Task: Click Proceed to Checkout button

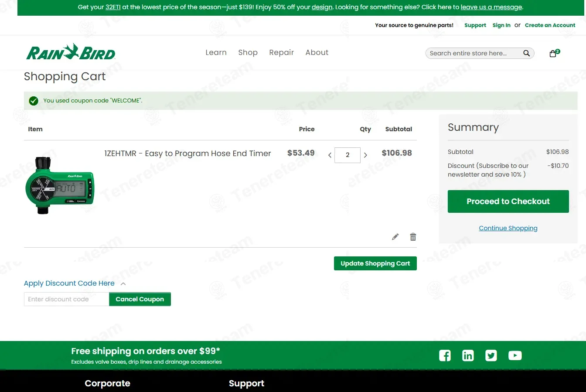Action: (508, 201)
